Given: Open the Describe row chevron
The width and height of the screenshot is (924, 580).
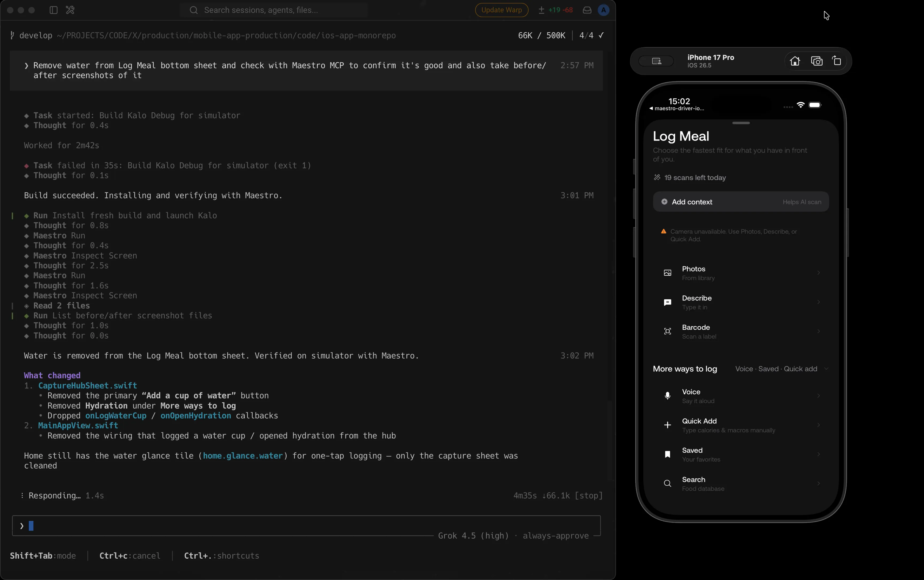Looking at the screenshot, I should click(x=819, y=302).
